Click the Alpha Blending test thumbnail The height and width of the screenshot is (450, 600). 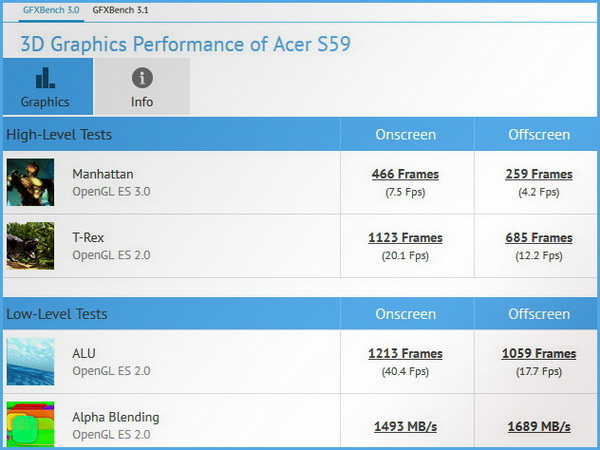[x=30, y=424]
